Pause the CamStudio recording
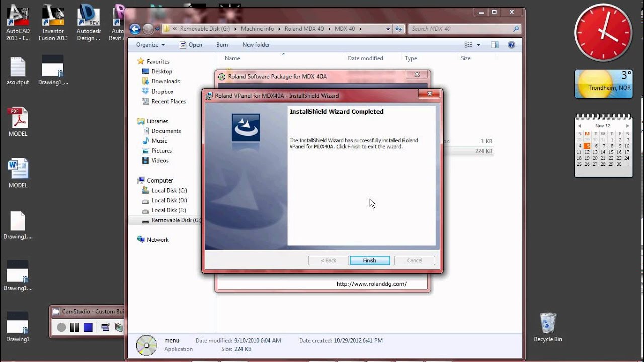 coord(74,327)
